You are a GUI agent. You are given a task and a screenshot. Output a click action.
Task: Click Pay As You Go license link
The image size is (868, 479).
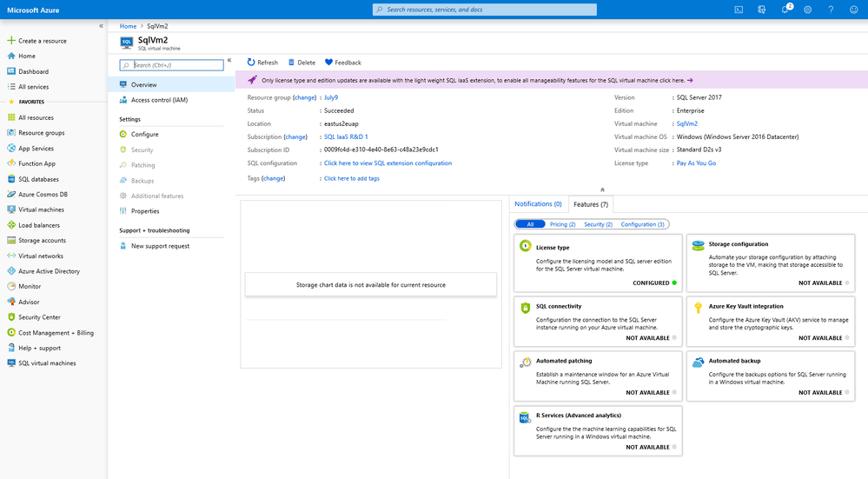point(696,163)
